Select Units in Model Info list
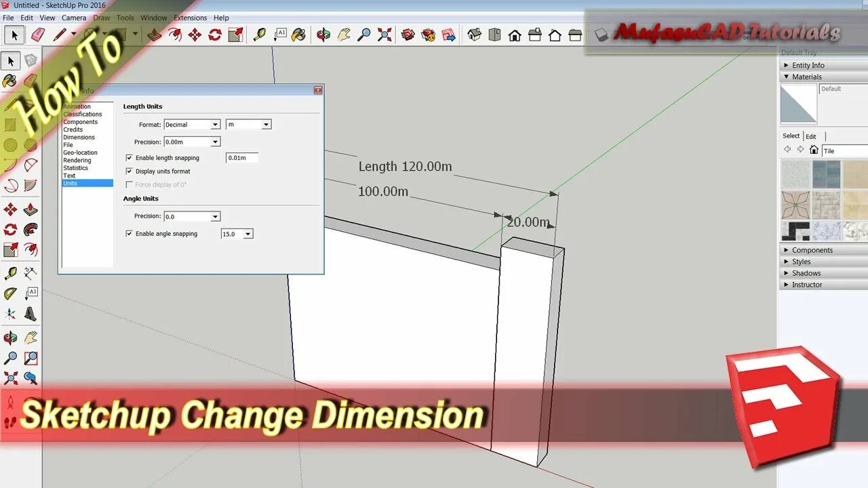The height and width of the screenshot is (488, 868). [87, 183]
